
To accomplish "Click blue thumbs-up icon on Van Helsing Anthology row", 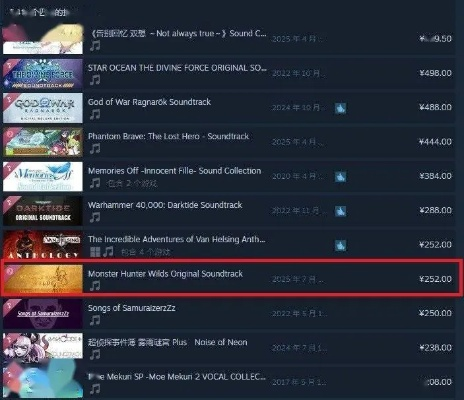I will click(340, 245).
